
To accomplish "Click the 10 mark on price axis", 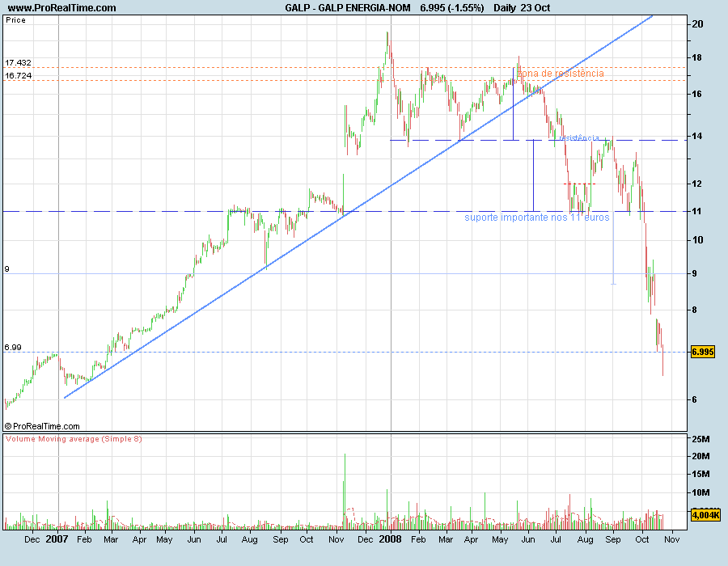I will 697,240.
